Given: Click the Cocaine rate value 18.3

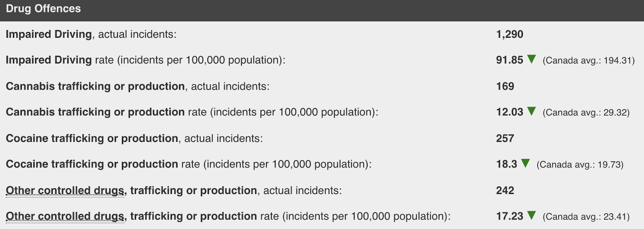Looking at the screenshot, I should coord(506,164).
